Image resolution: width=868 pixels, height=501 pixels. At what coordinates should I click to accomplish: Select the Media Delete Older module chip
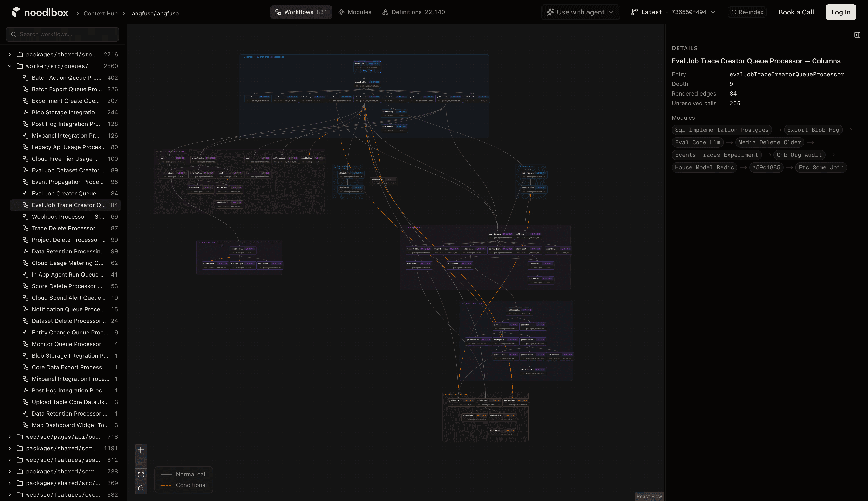pyautogui.click(x=769, y=142)
